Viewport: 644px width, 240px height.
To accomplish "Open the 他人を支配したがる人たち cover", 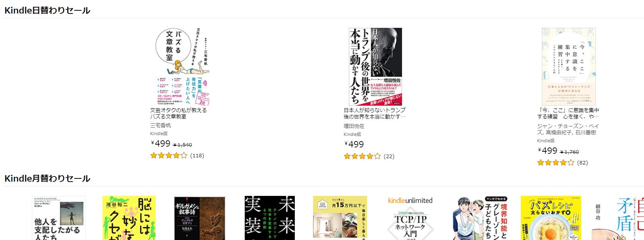I will click(x=59, y=218).
